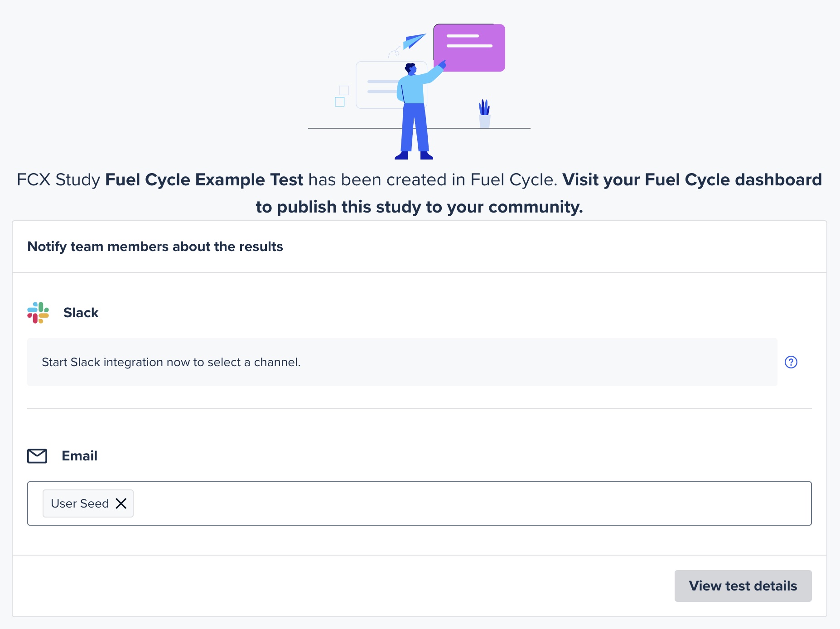Click the Start Slack integration message box
840x629 pixels.
[x=402, y=362]
